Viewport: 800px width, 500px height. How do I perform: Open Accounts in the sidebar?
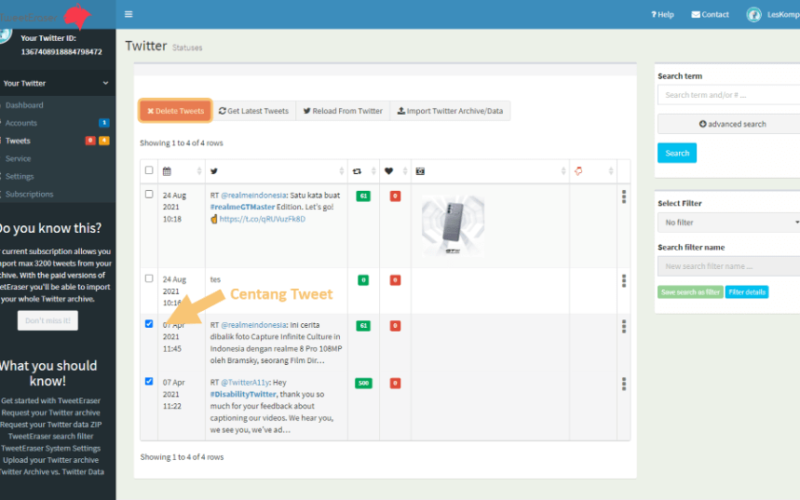(x=21, y=123)
